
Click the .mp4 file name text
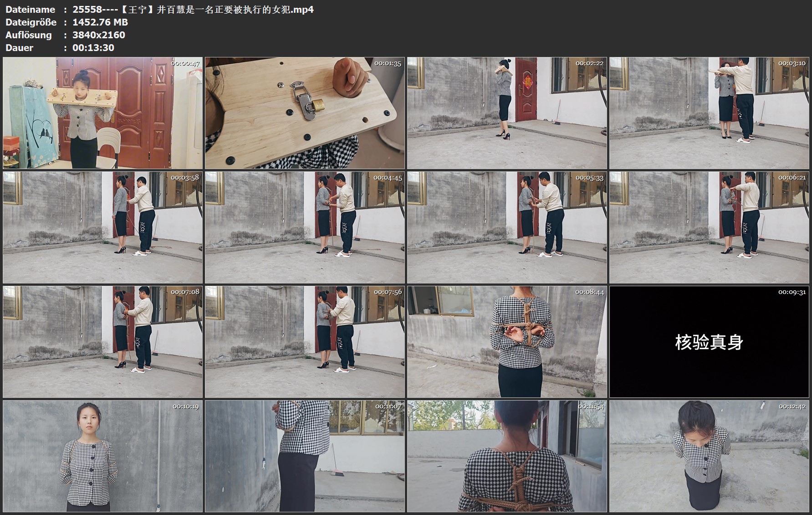tap(193, 10)
